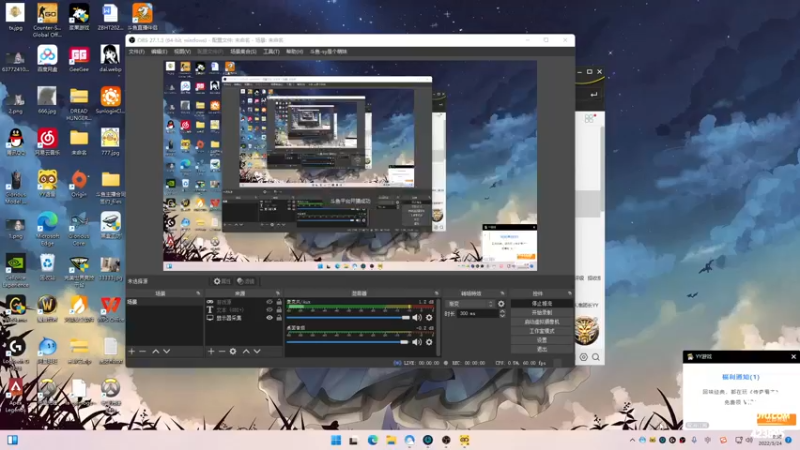The height and width of the screenshot is (450, 800).
Task: Open transition properties gear icon
Action: coord(501,304)
